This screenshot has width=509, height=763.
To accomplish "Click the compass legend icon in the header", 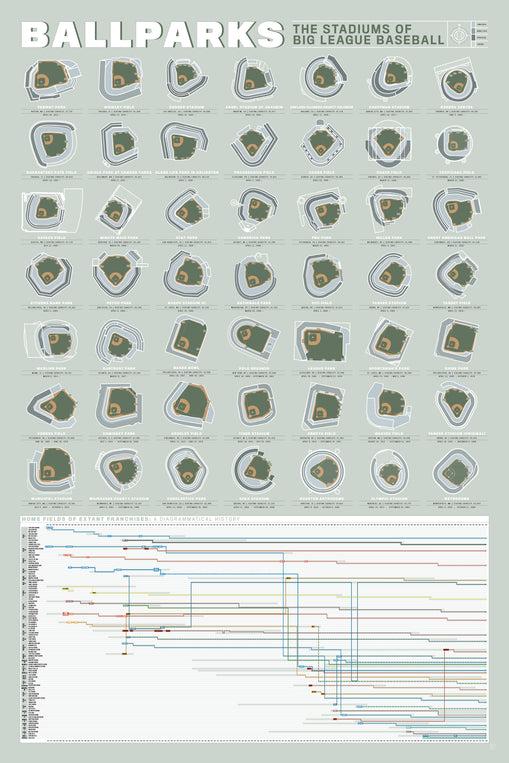I will coord(458,35).
